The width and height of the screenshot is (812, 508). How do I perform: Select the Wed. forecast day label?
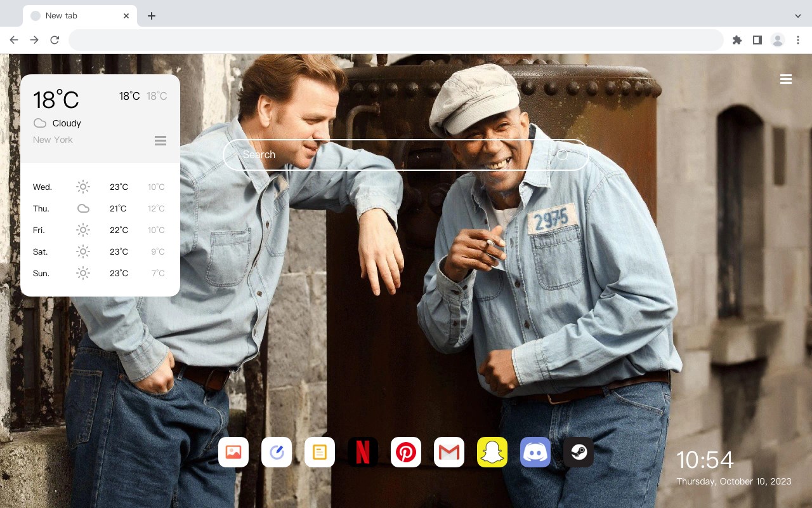[43, 187]
